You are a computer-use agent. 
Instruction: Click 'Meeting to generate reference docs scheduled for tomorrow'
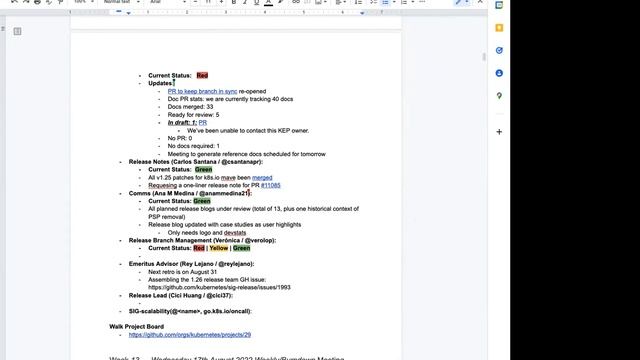point(247,154)
